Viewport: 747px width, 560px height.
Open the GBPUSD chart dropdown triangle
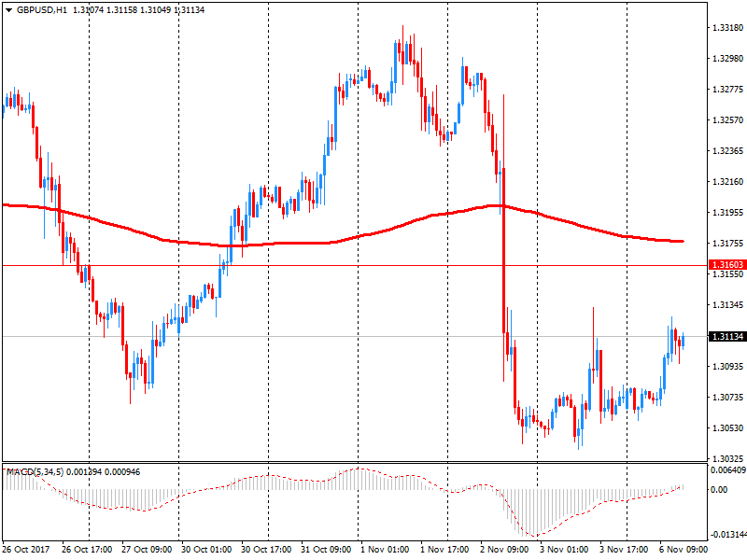click(8, 10)
